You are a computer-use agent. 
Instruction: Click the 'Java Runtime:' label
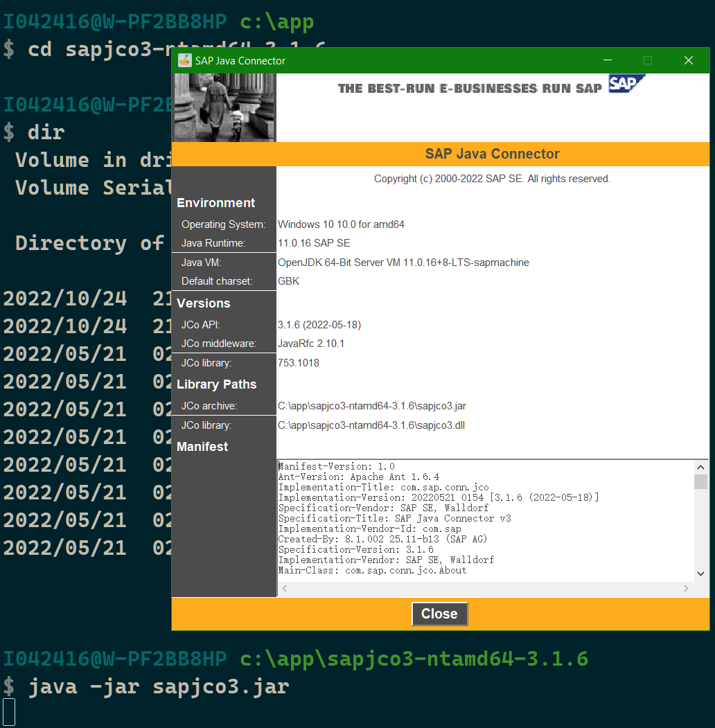click(213, 243)
